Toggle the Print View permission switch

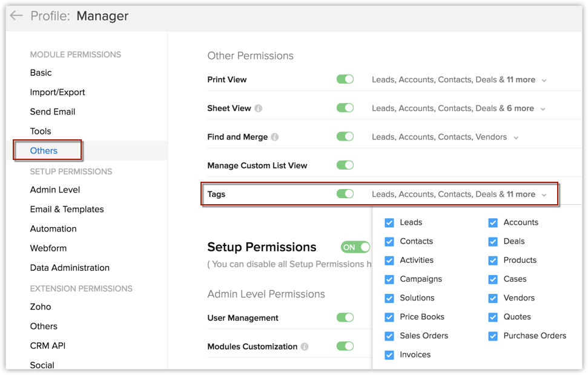[x=345, y=79]
